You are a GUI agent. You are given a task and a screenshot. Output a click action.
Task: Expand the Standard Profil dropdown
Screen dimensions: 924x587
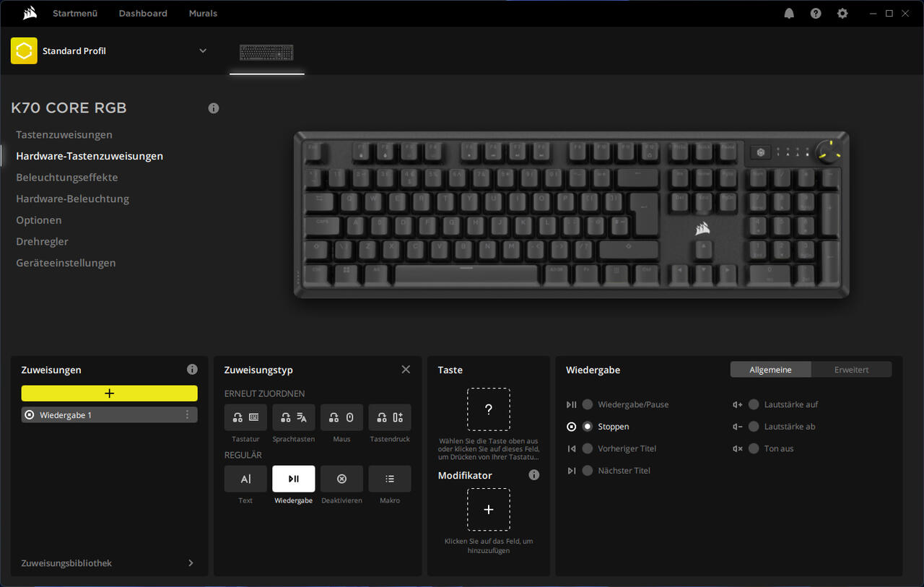[x=203, y=51]
